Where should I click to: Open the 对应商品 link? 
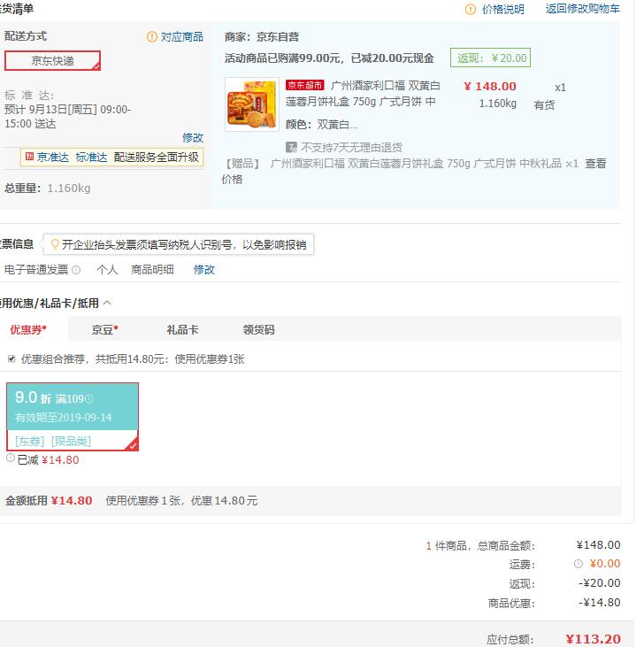pos(182,36)
